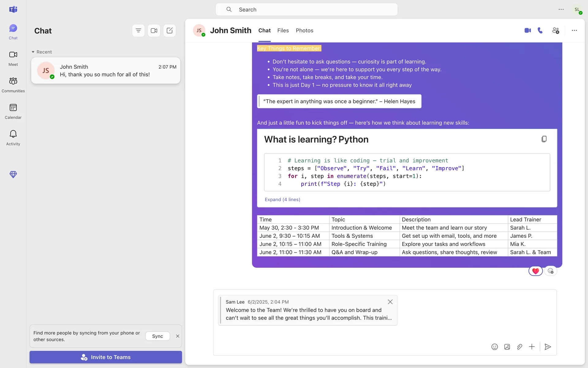The height and width of the screenshot is (368, 588).
Task: Start a video call with John Smith
Action: pyautogui.click(x=527, y=30)
